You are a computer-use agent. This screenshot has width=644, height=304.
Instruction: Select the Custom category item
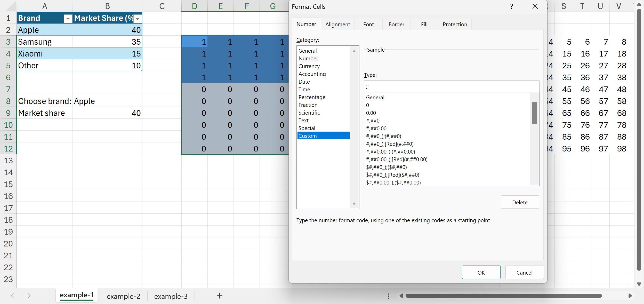(323, 136)
